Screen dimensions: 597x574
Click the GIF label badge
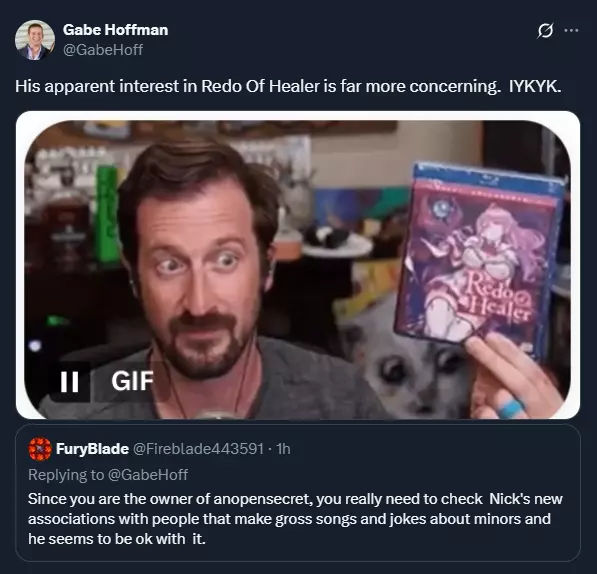pyautogui.click(x=132, y=381)
